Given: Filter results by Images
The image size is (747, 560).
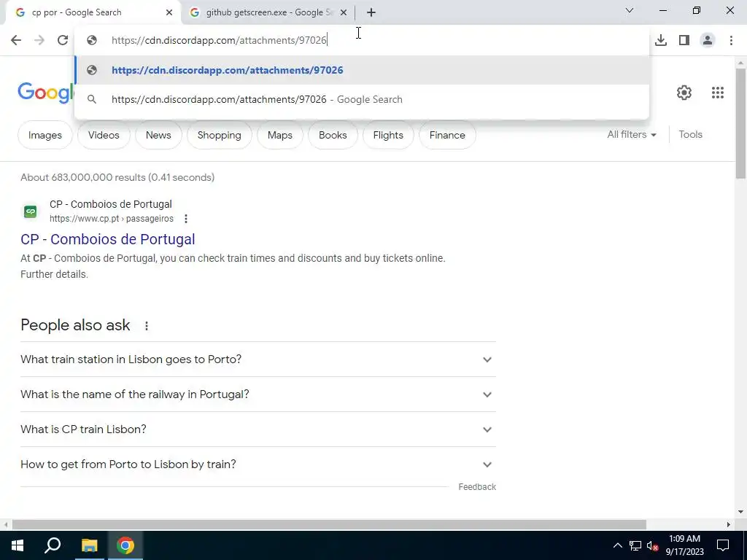Looking at the screenshot, I should coord(44,135).
